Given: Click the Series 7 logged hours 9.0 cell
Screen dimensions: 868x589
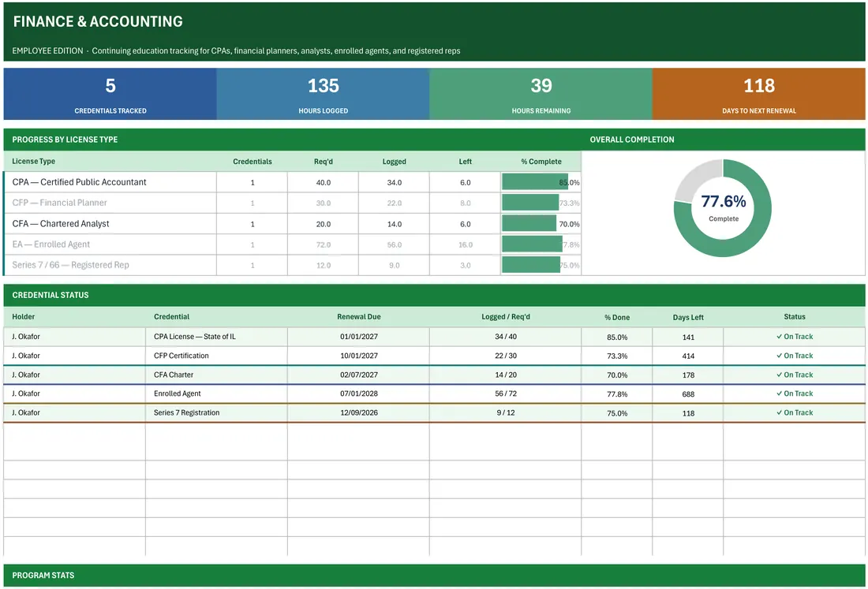Looking at the screenshot, I should pyautogui.click(x=394, y=266).
